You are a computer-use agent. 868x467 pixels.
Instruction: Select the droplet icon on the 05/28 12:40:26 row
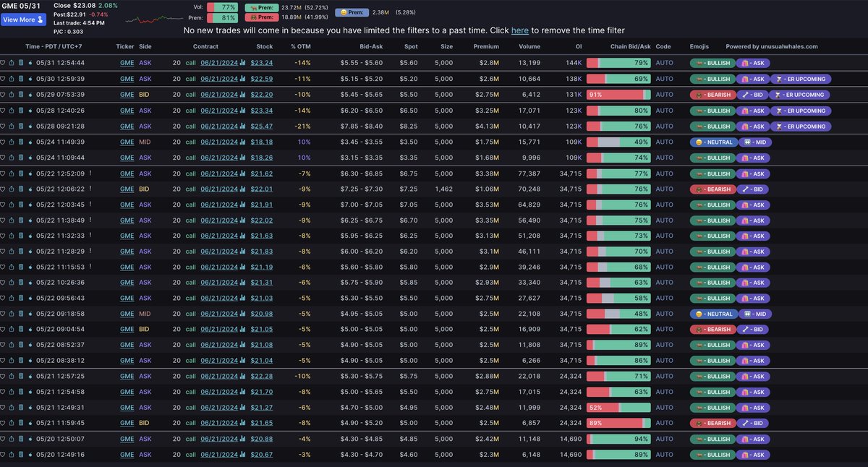[x=30, y=111]
